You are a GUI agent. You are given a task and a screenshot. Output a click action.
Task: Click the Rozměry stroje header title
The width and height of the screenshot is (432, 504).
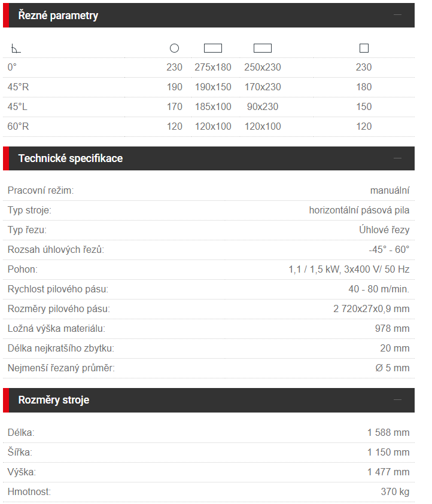(54, 400)
